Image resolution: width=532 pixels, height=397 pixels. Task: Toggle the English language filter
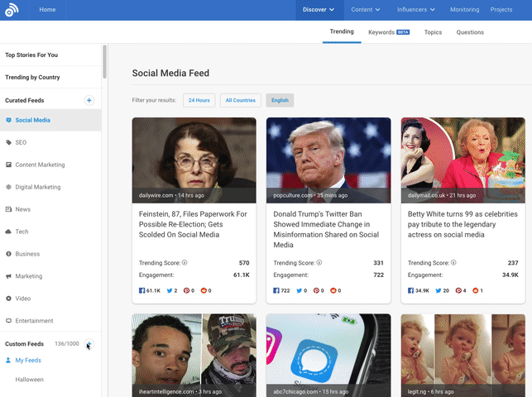click(280, 100)
